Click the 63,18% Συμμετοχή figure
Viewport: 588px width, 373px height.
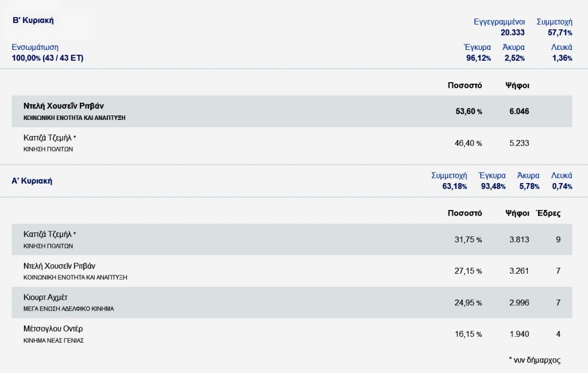coord(450,186)
